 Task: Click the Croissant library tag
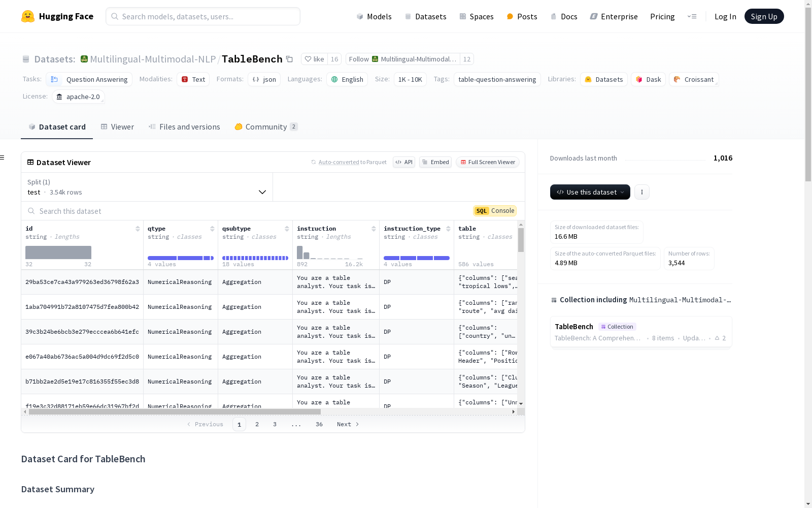(694, 79)
